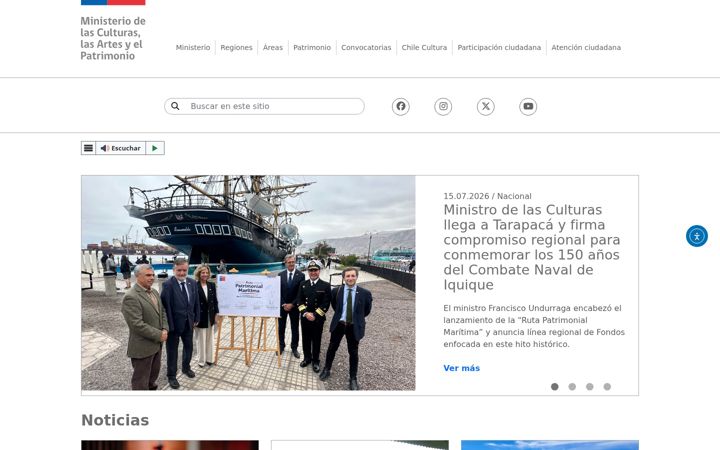Open the Facebook social media icon
This screenshot has width=720, height=450.
tap(401, 107)
